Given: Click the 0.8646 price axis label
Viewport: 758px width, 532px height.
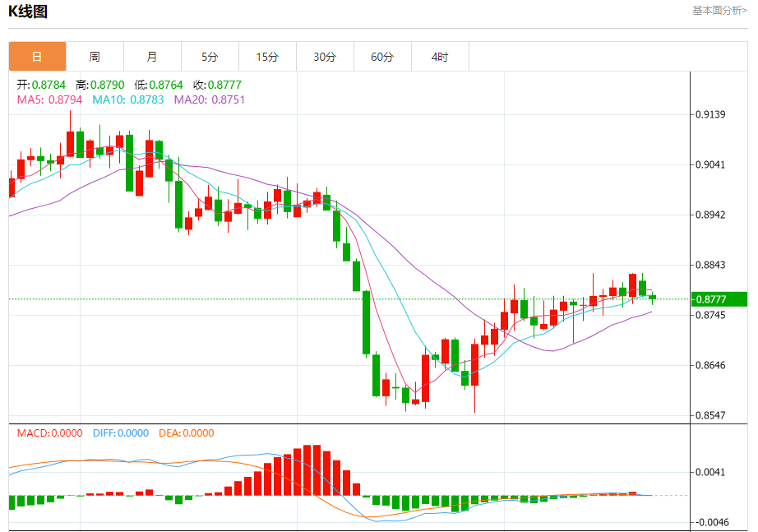Looking at the screenshot, I should point(710,365).
